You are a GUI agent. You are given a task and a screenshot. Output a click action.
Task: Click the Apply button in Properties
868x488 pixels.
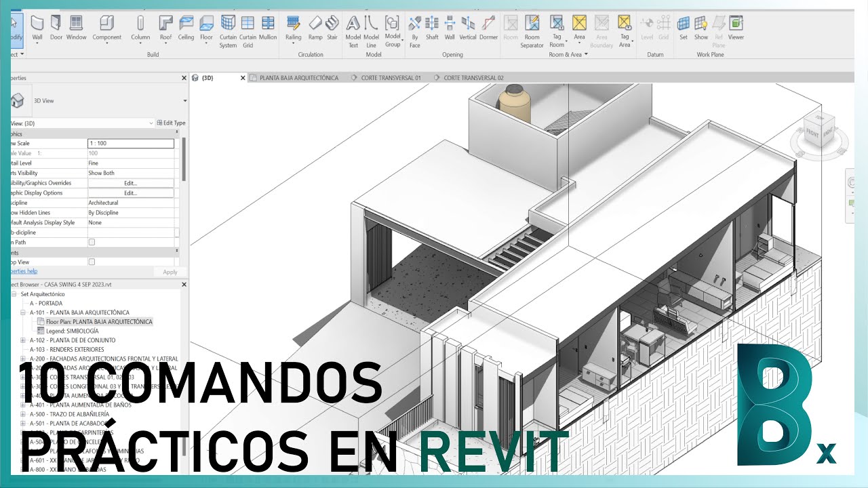[x=170, y=272]
